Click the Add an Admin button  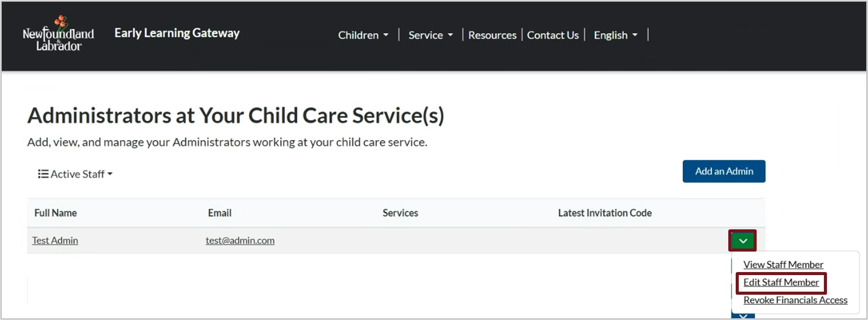click(723, 171)
